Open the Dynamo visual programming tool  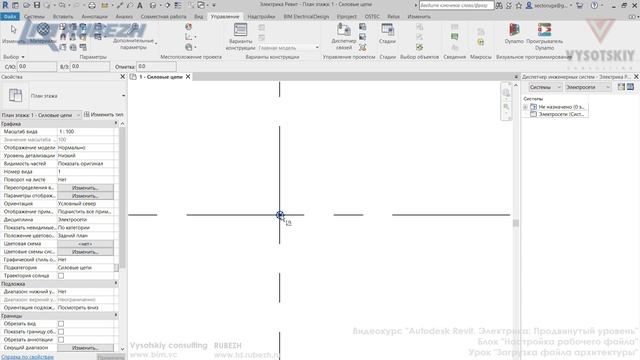[x=514, y=33]
